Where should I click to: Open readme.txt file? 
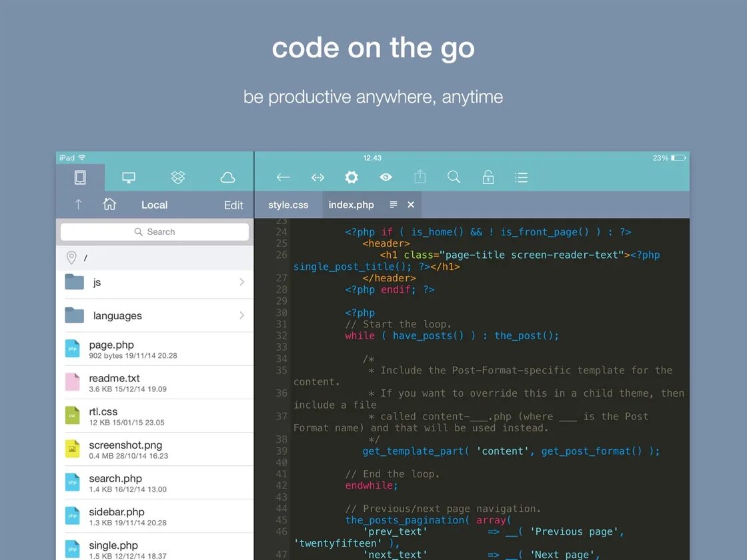(x=155, y=383)
